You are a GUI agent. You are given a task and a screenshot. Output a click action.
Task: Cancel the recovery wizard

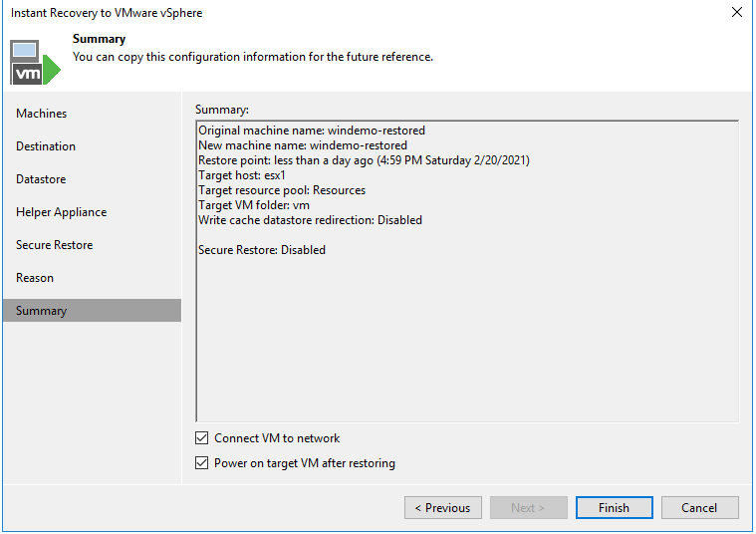699,508
